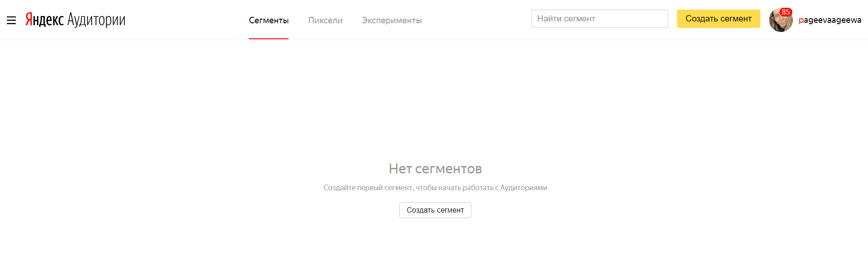Focus the Найти сегмент search field
This screenshot has height=255, width=868.
pyautogui.click(x=599, y=19)
